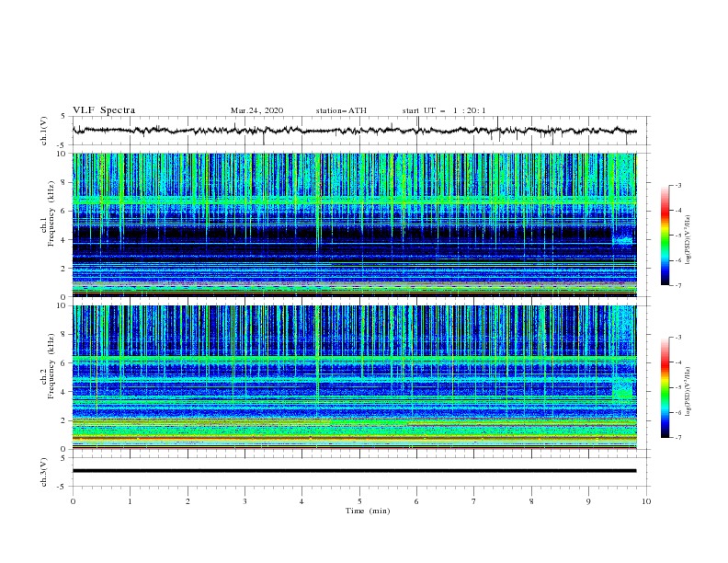The width and height of the screenshot is (728, 563).
Task: Click the "5" tick on ch.3(V) axis
Action: click(63, 457)
